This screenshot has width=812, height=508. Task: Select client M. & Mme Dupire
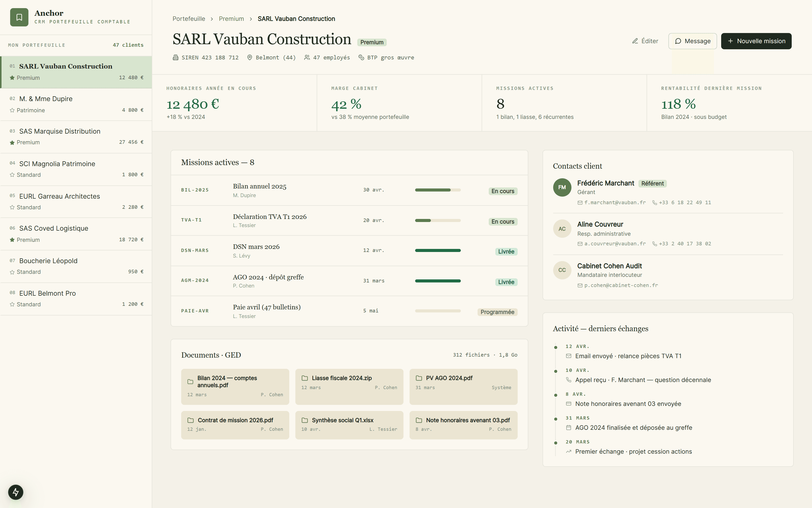(76, 104)
